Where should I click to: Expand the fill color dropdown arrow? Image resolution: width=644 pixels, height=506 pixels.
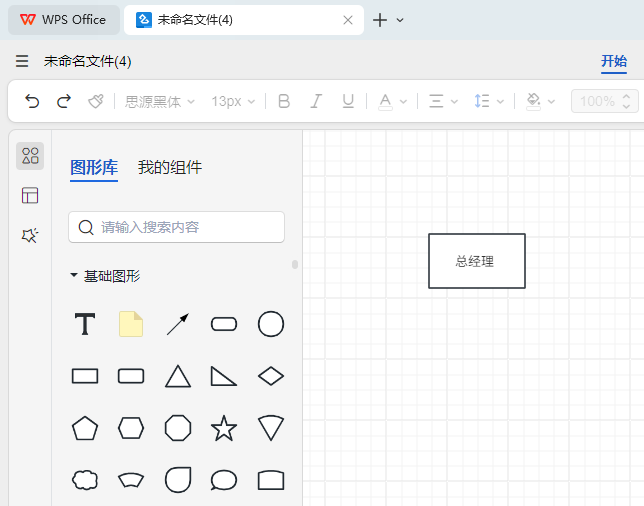(x=552, y=101)
